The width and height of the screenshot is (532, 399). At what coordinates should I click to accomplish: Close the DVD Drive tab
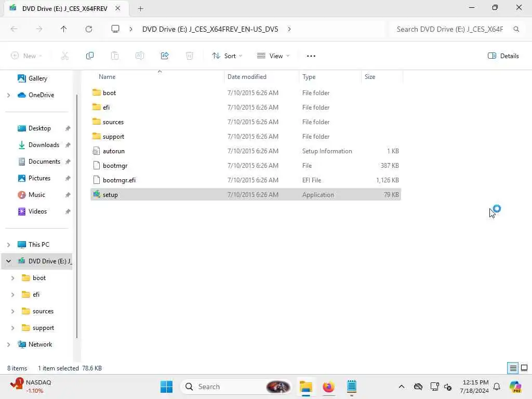[x=118, y=8]
